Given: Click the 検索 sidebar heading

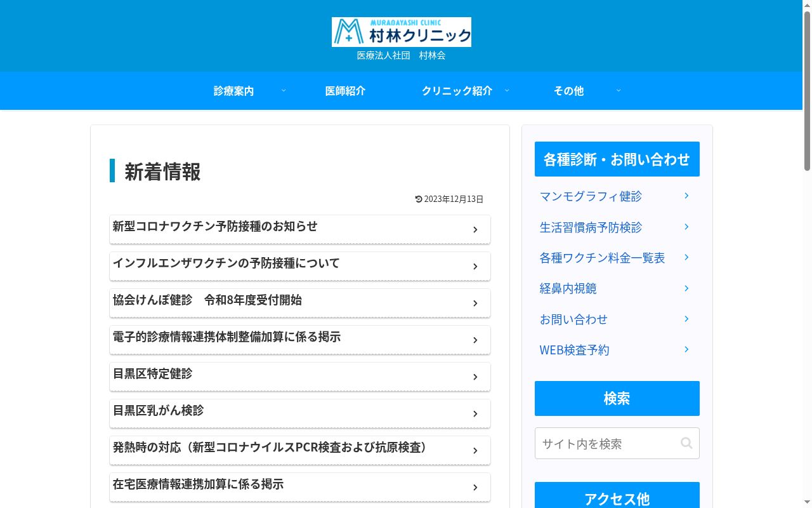Looking at the screenshot, I should click(617, 398).
